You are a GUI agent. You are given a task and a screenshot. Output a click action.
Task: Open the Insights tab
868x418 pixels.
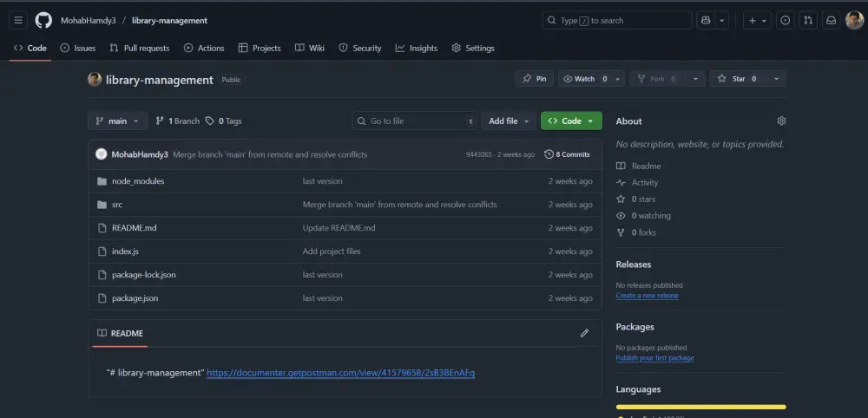tap(417, 48)
